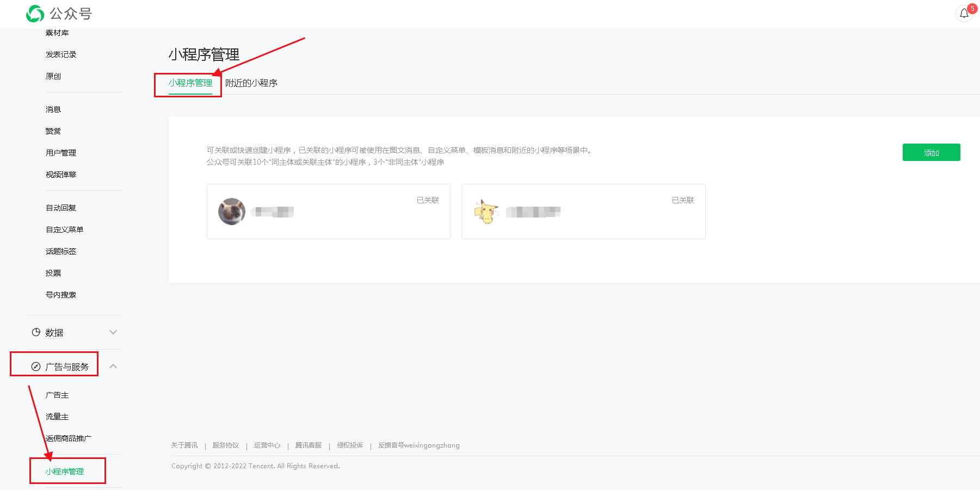Viewport: 980px width, 490px height.
Task: Open 广告主 in the sidebar
Action: (57, 395)
